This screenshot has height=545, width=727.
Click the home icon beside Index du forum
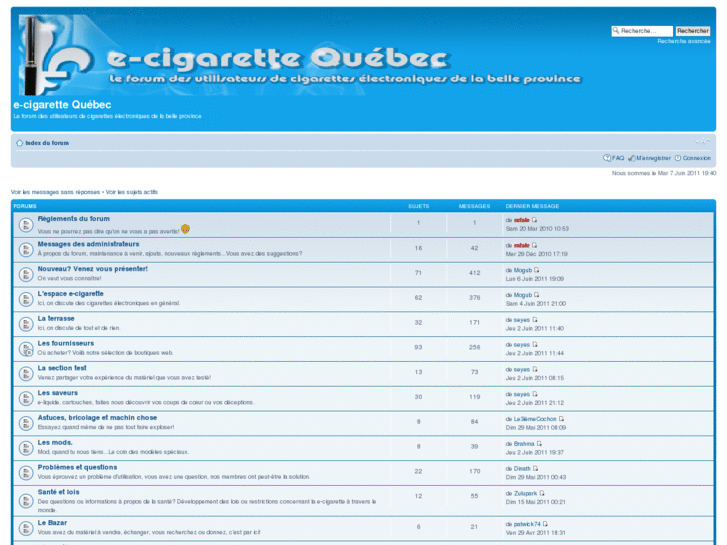(19, 143)
